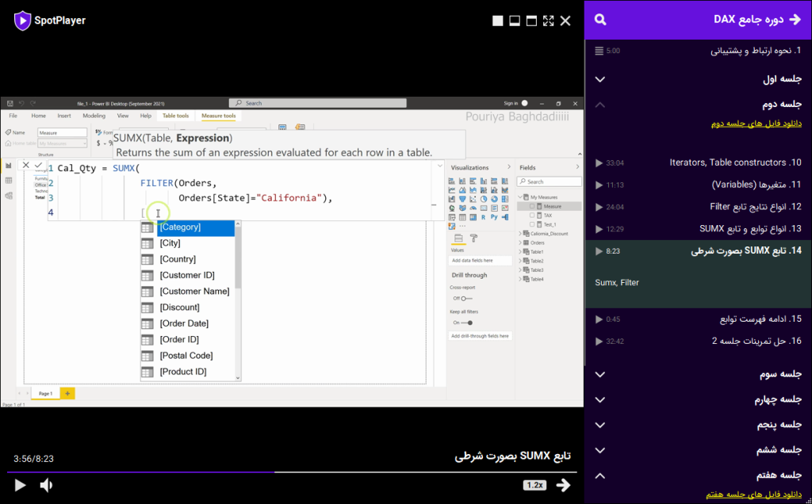Select the Page 1 tab

coord(45,393)
